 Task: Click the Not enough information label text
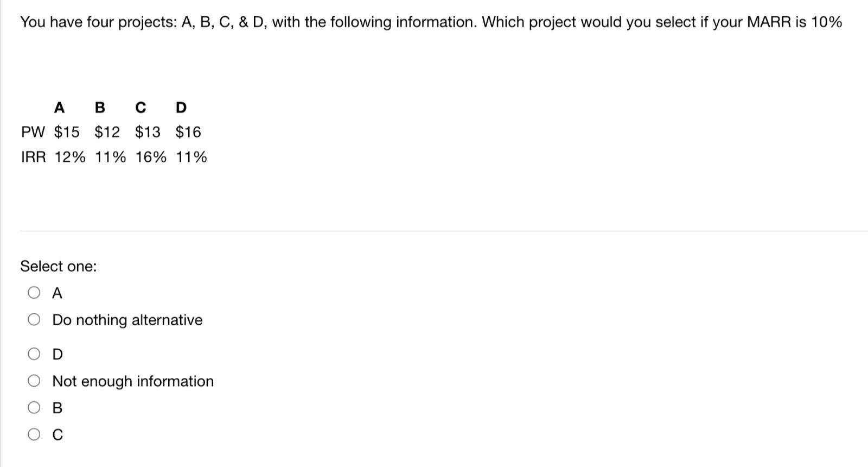click(133, 381)
